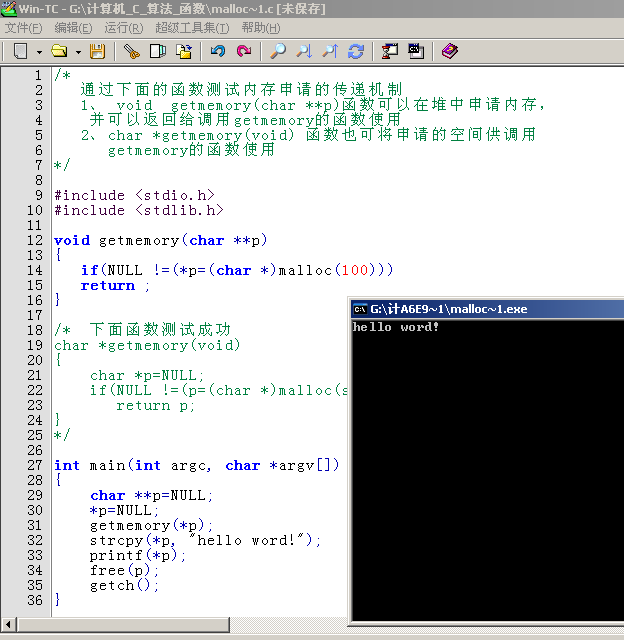Save the file using floppy disk icon

98,51
